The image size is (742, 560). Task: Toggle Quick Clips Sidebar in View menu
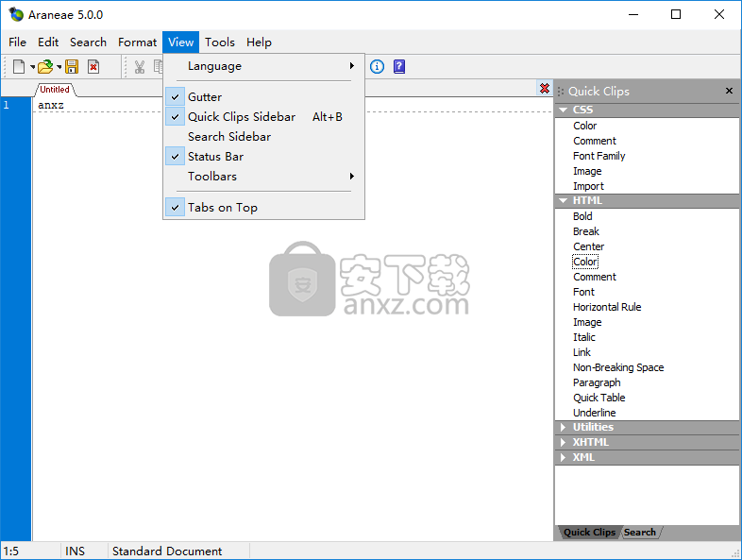pos(263,116)
